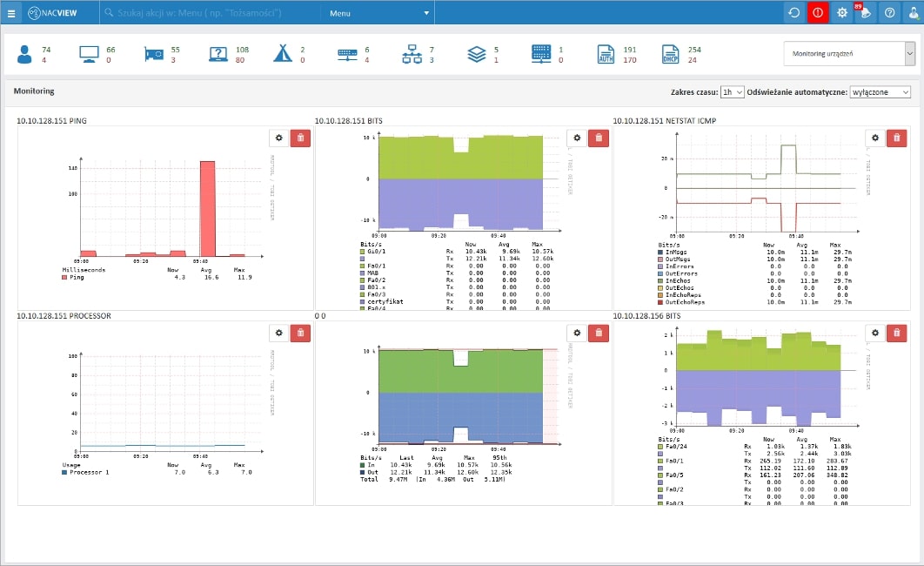Delete the 10.10.128.156 BITS chart
Image resolution: width=924 pixels, height=566 pixels.
[x=896, y=333]
